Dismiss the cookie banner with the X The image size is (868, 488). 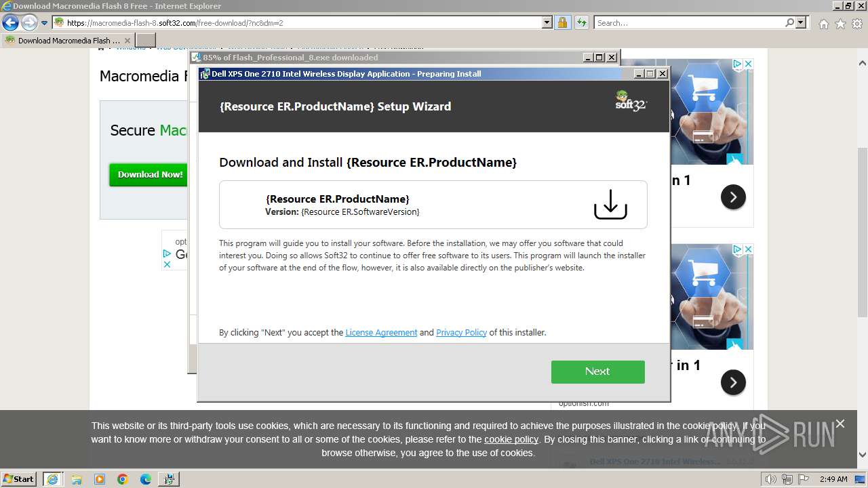pos(840,424)
